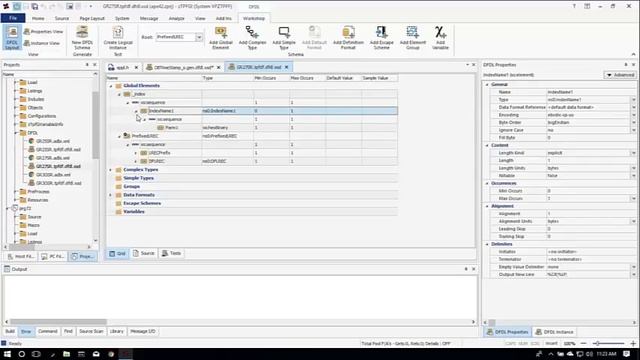Open the Windows Start menu

[7, 354]
